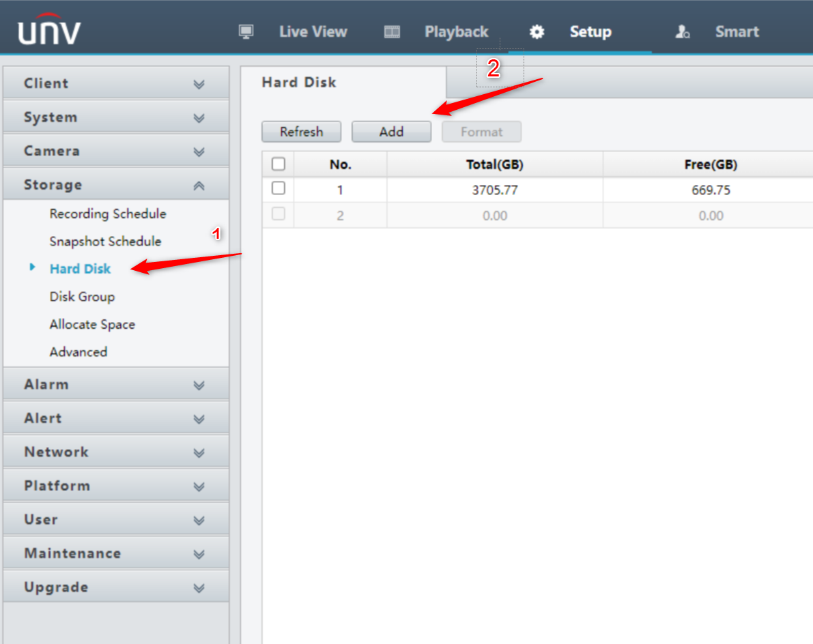Open the Playback menu
813x644 pixels.
pyautogui.click(x=456, y=32)
